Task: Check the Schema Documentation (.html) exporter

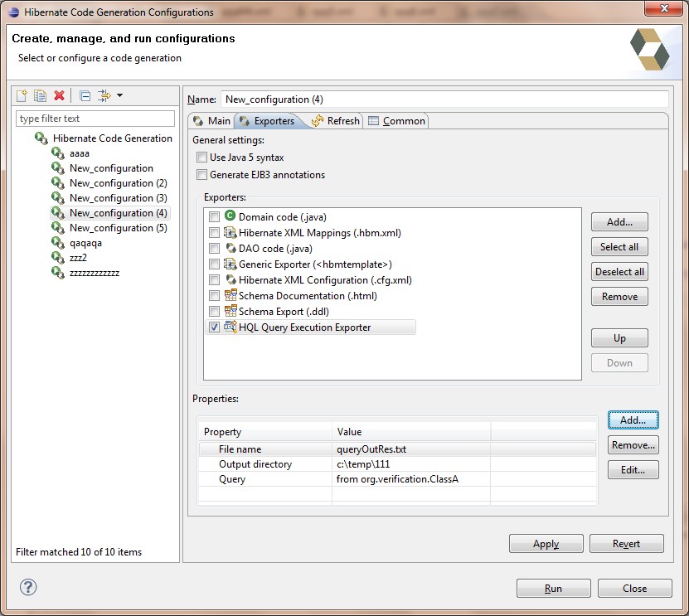Action: pos(214,296)
